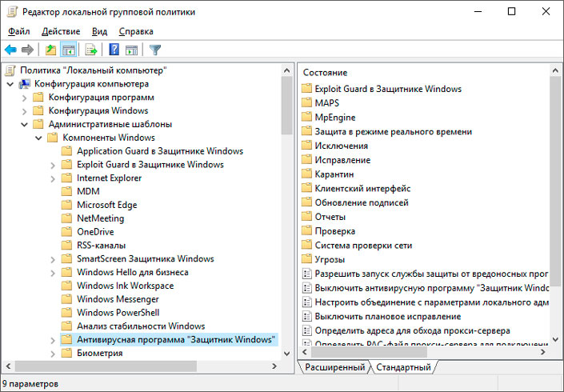564x392 pixels.
Task: Select the MDM tree folder
Action: pyautogui.click(x=88, y=191)
